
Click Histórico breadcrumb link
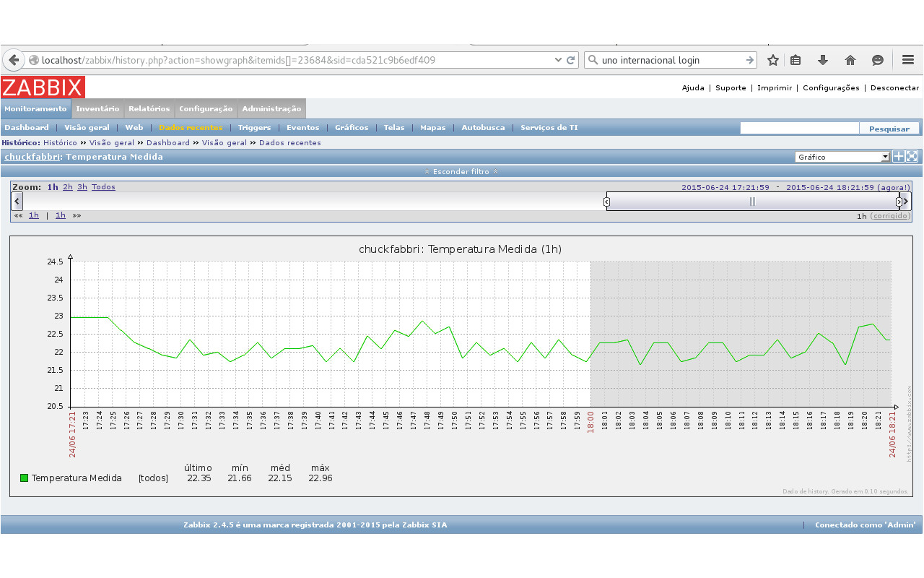pyautogui.click(x=60, y=143)
